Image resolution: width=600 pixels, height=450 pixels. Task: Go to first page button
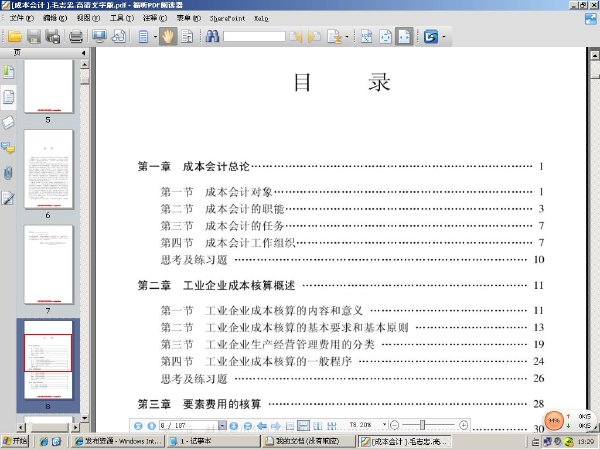coord(138,426)
